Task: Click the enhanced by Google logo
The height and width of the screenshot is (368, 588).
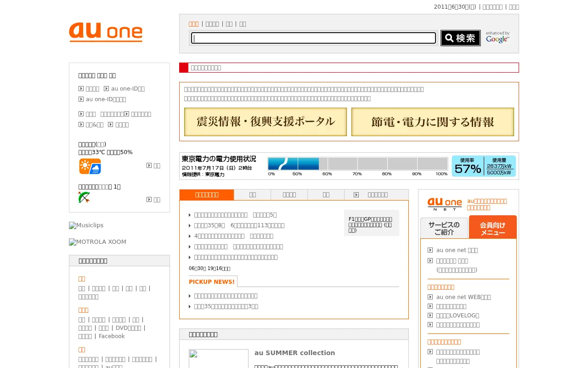Action: (498, 37)
